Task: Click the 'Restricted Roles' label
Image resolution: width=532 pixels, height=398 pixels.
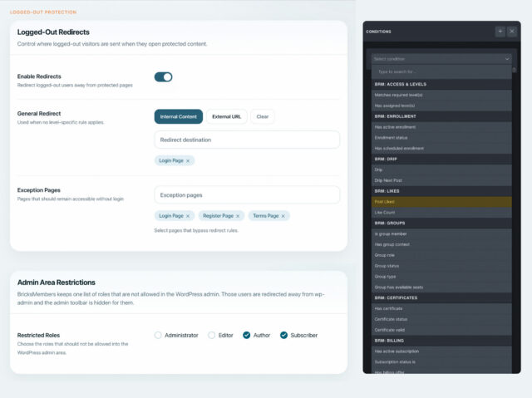Action: (38, 336)
